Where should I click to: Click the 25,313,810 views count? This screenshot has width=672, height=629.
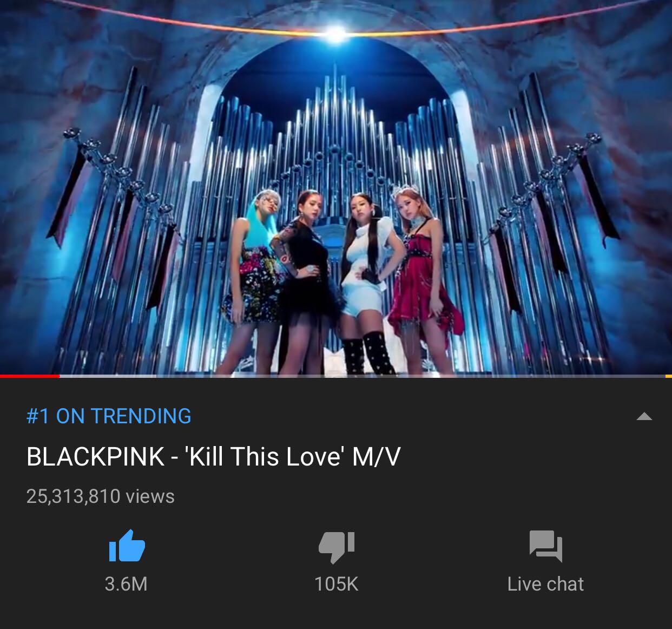[x=100, y=496]
